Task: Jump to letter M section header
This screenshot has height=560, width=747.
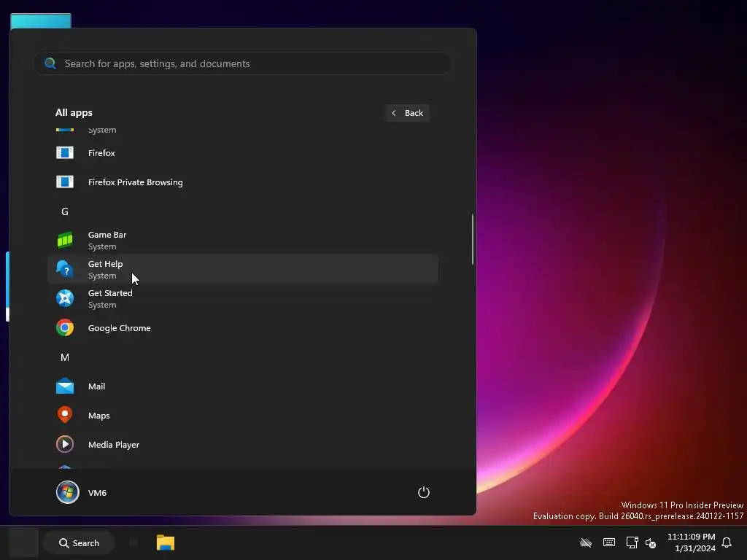Action: click(65, 357)
